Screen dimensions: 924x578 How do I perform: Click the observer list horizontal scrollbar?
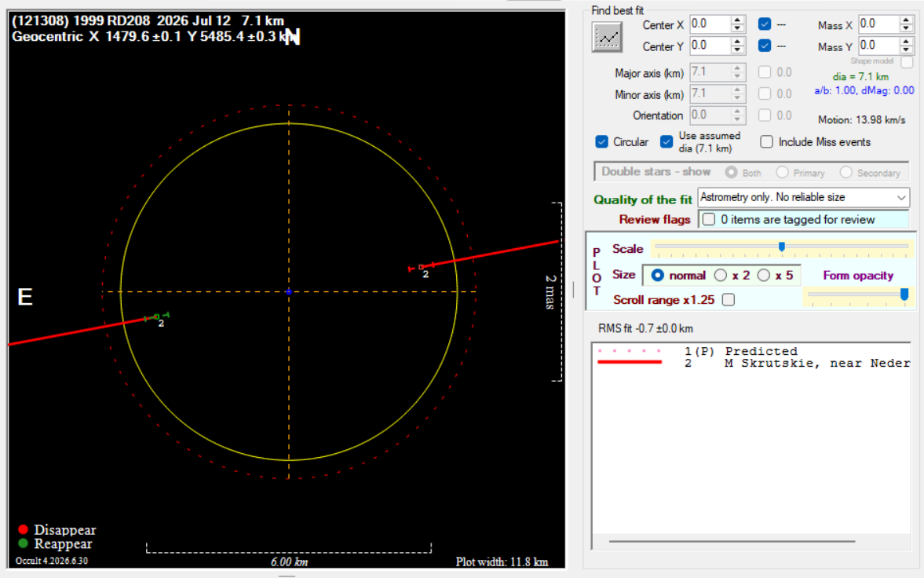[x=732, y=541]
